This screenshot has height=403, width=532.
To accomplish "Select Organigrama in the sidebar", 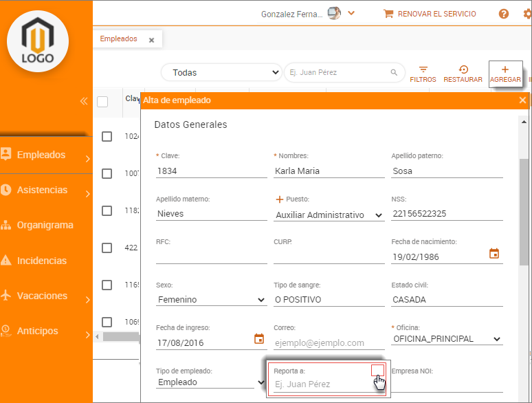I will (x=45, y=225).
